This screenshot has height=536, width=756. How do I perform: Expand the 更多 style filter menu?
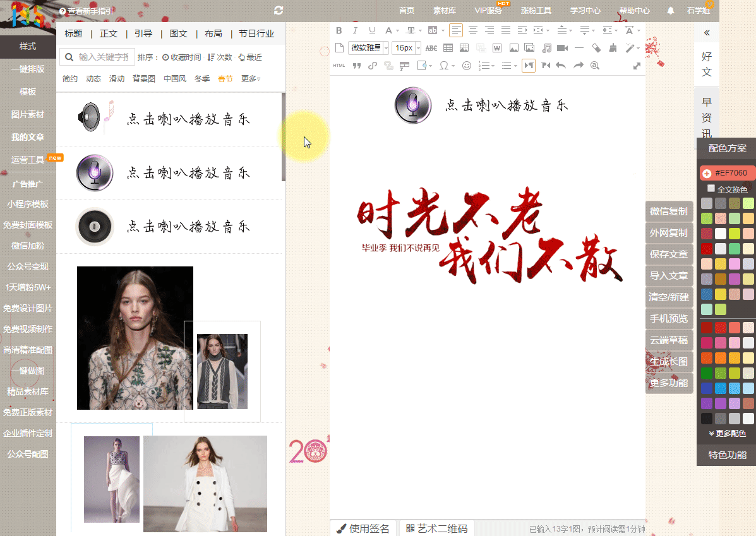[251, 79]
